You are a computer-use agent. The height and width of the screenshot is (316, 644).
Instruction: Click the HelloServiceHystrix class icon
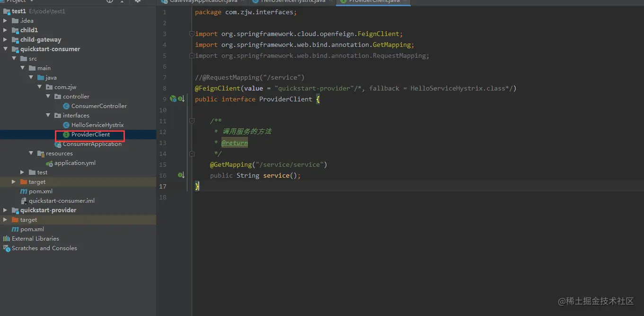coord(66,125)
